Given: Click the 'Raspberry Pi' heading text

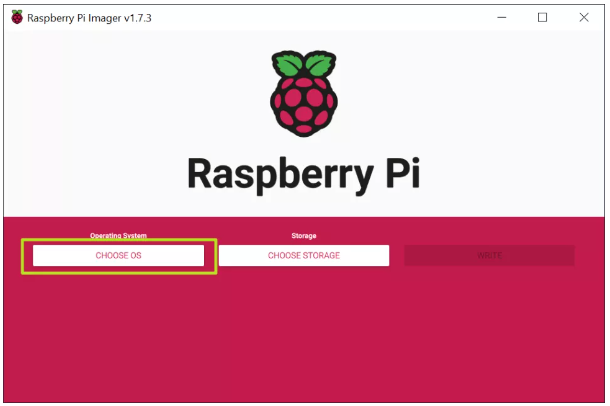Looking at the screenshot, I should (x=304, y=175).
